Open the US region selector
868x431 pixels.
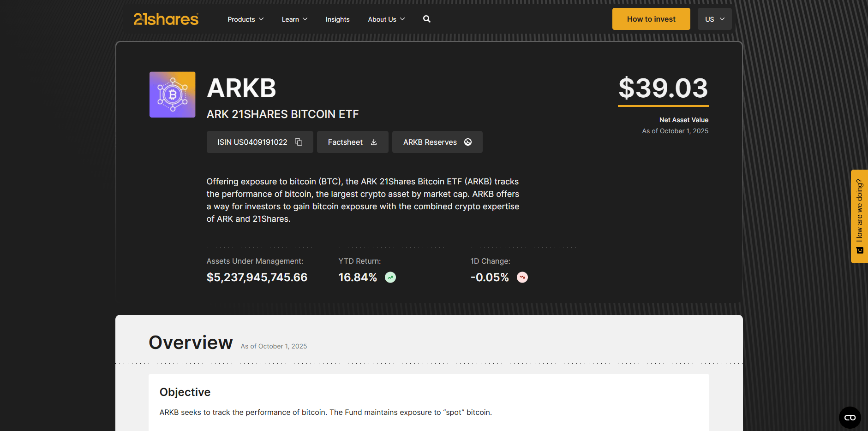point(715,19)
